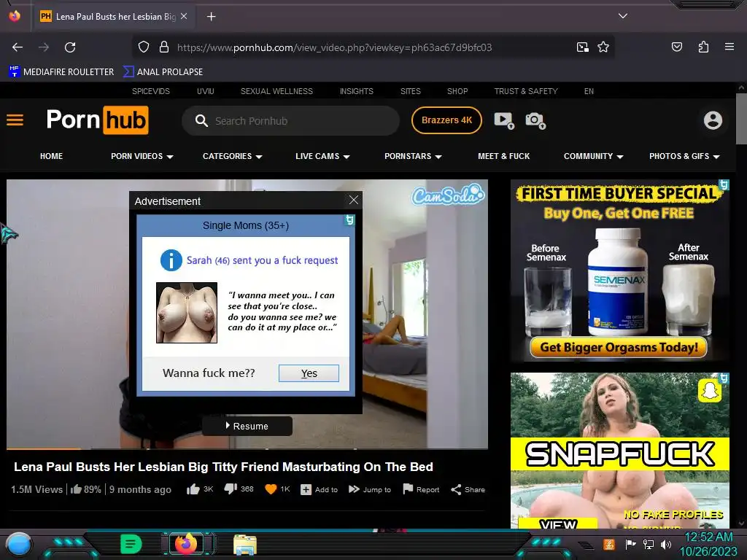Save page to Pocket
The height and width of the screenshot is (560, 747).
point(676,47)
